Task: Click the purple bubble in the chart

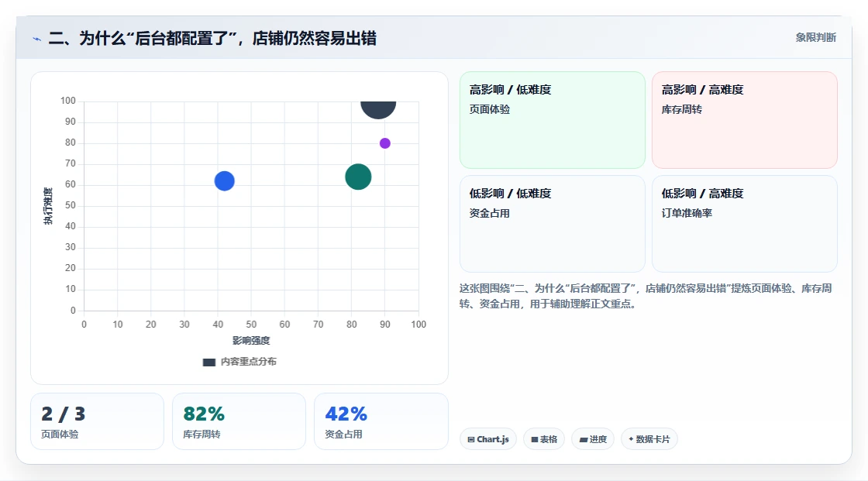Action: point(384,143)
